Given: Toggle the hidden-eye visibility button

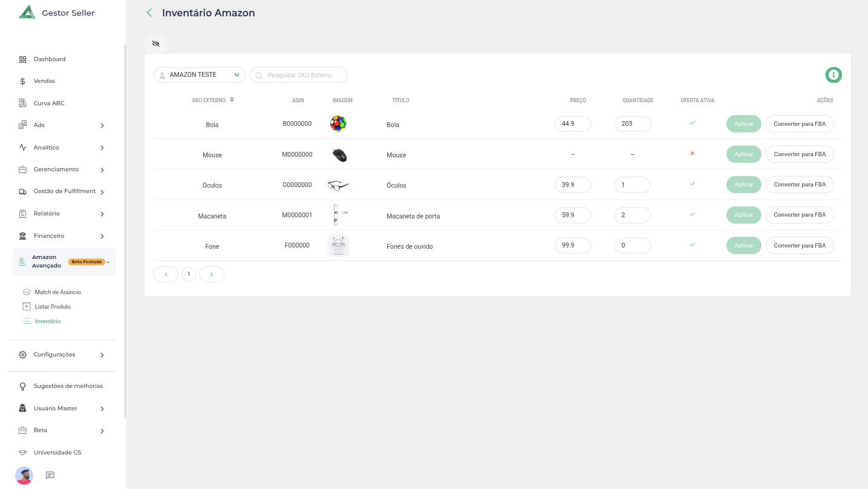Looking at the screenshot, I should click(x=155, y=44).
